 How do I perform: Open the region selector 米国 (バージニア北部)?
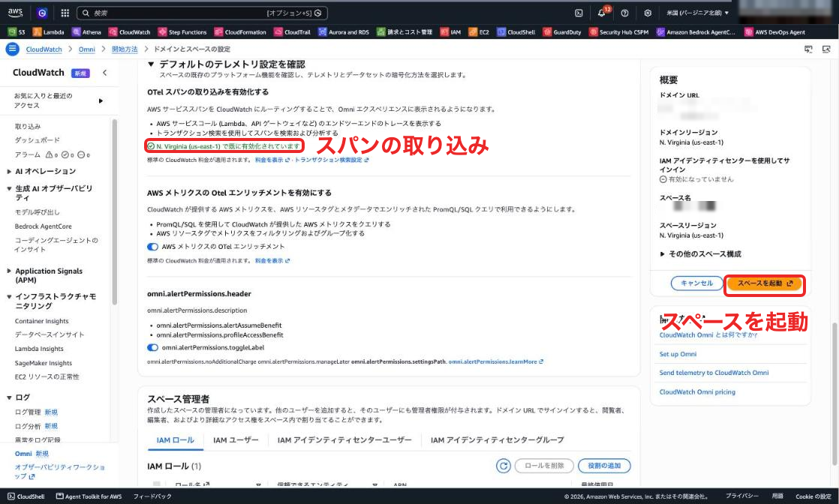[x=697, y=13]
